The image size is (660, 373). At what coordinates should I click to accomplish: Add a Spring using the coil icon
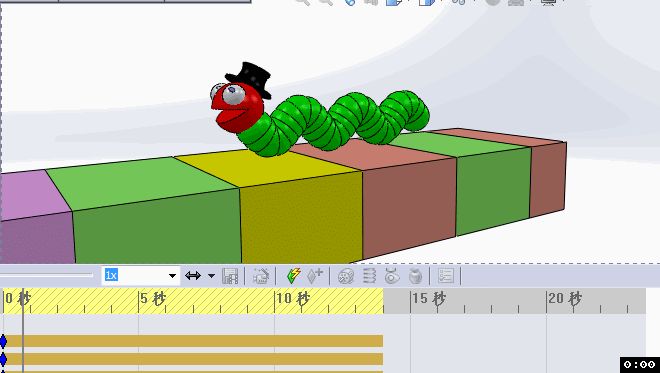(369, 276)
